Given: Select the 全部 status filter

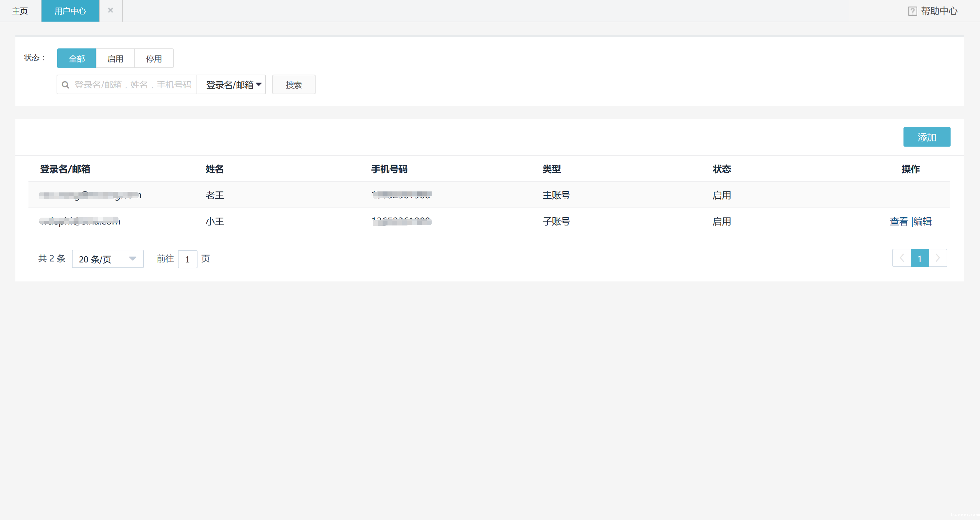Looking at the screenshot, I should [76, 58].
